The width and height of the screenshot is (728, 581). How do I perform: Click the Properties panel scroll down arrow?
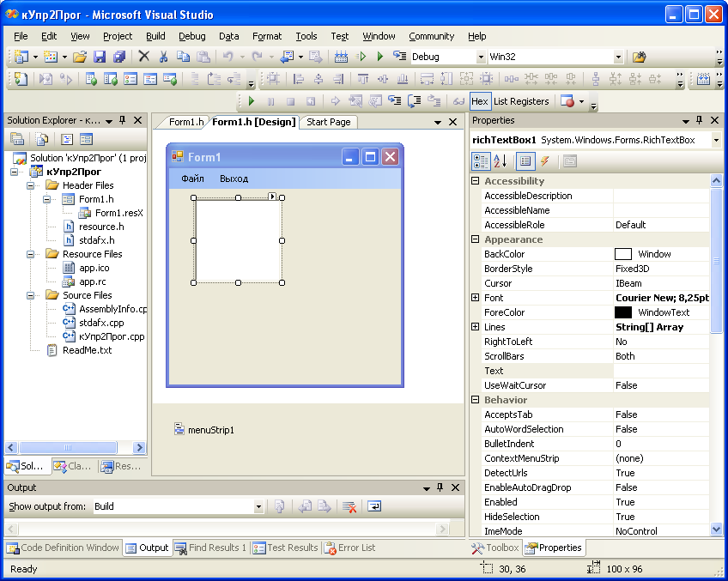(x=716, y=529)
